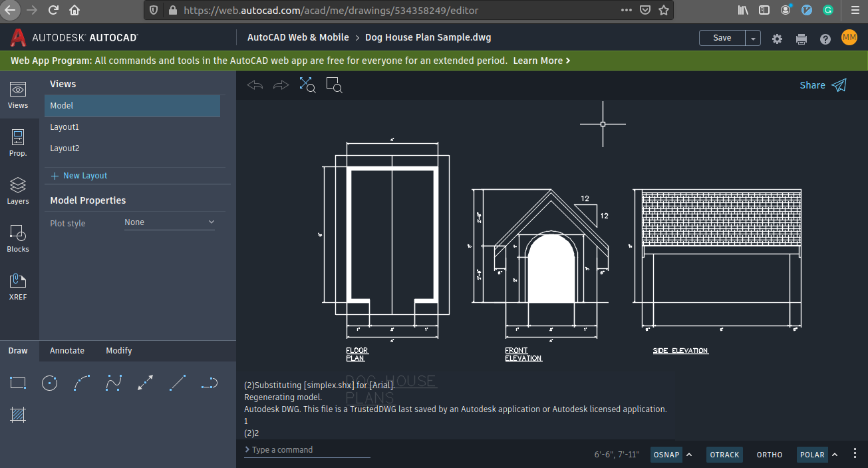This screenshot has width=868, height=468.
Task: Click the Learn More link
Action: coord(537,60)
